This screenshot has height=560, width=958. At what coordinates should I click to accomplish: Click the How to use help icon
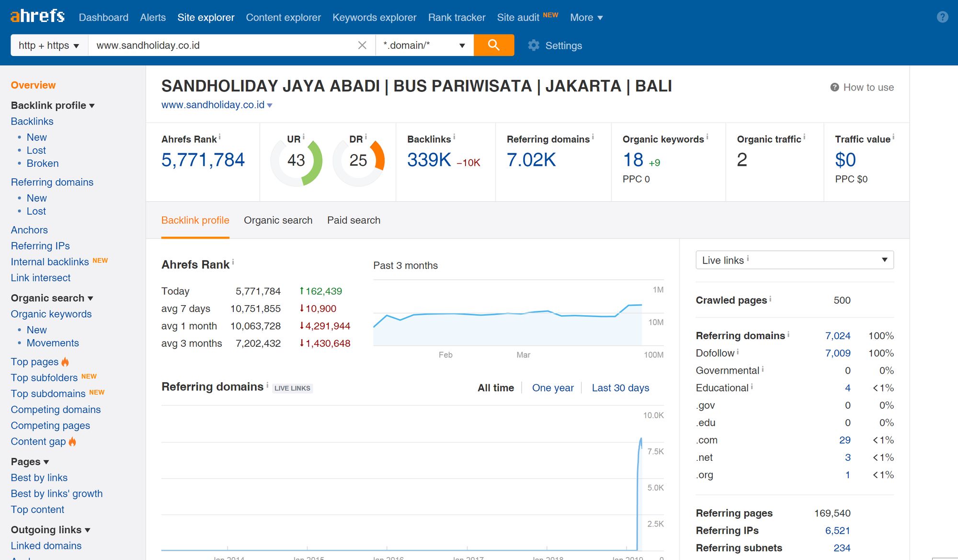pyautogui.click(x=834, y=87)
